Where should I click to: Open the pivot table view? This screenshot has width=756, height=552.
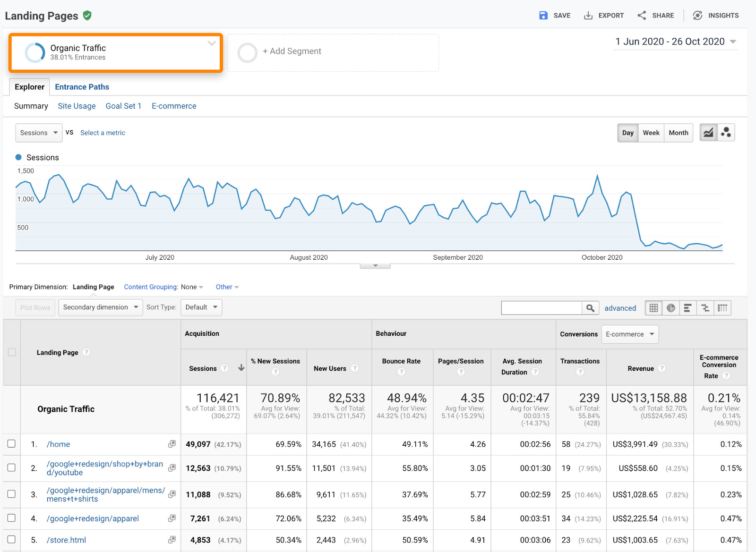tap(722, 308)
